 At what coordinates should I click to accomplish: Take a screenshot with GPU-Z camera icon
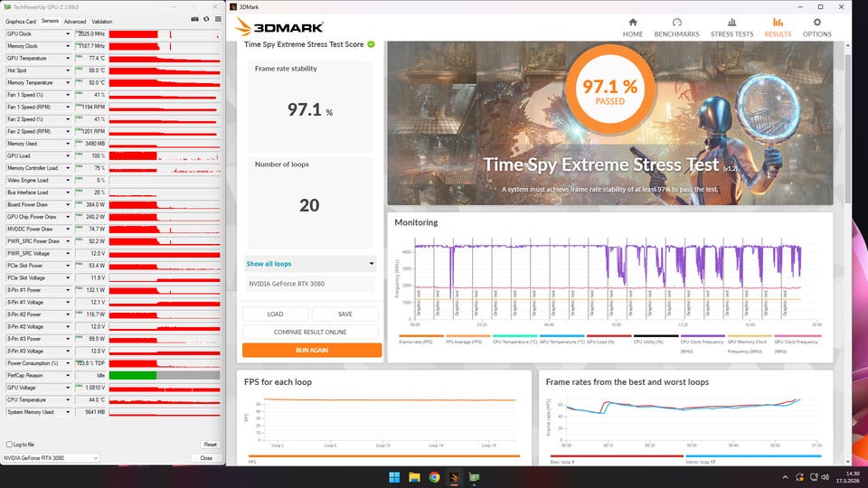point(195,19)
